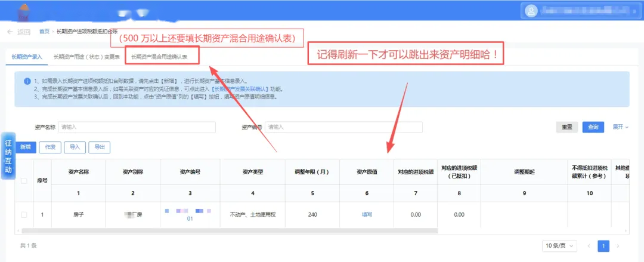Click the 房子 asset name cell
644x262 pixels.
click(79, 214)
